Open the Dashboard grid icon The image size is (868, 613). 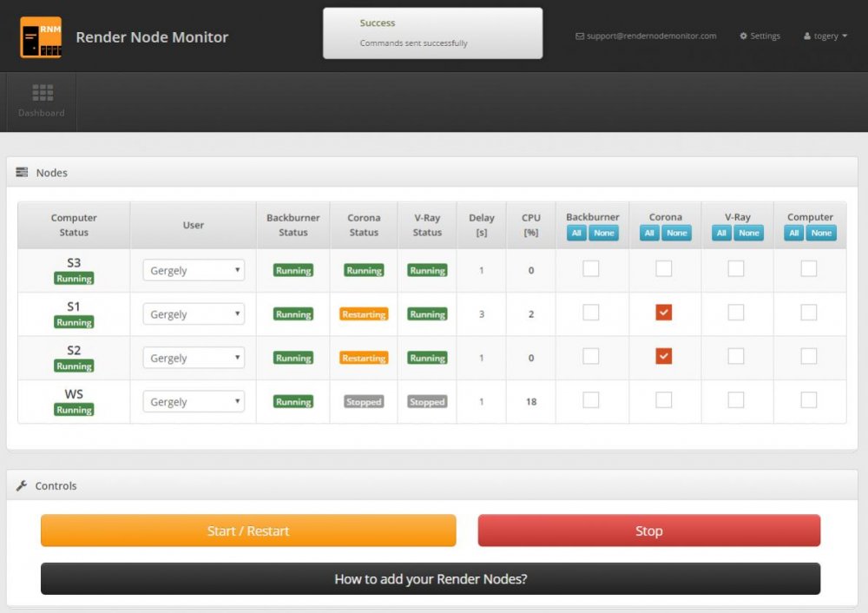click(x=42, y=92)
